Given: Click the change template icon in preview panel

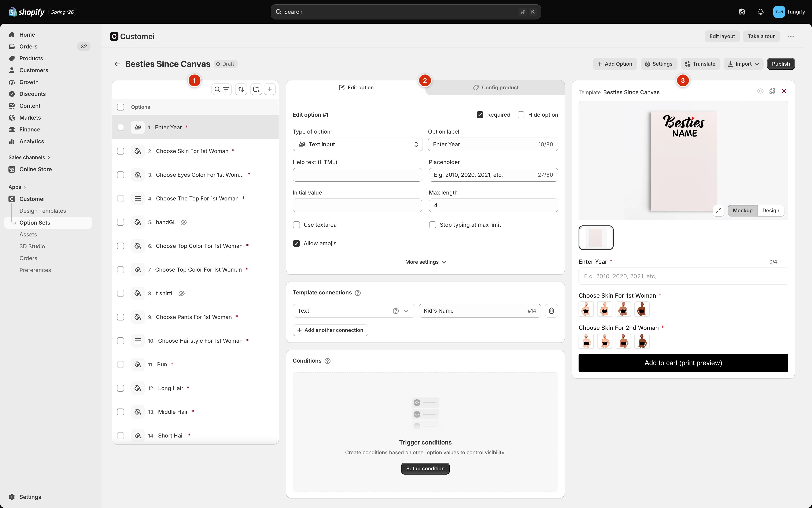Looking at the screenshot, I should [772, 91].
